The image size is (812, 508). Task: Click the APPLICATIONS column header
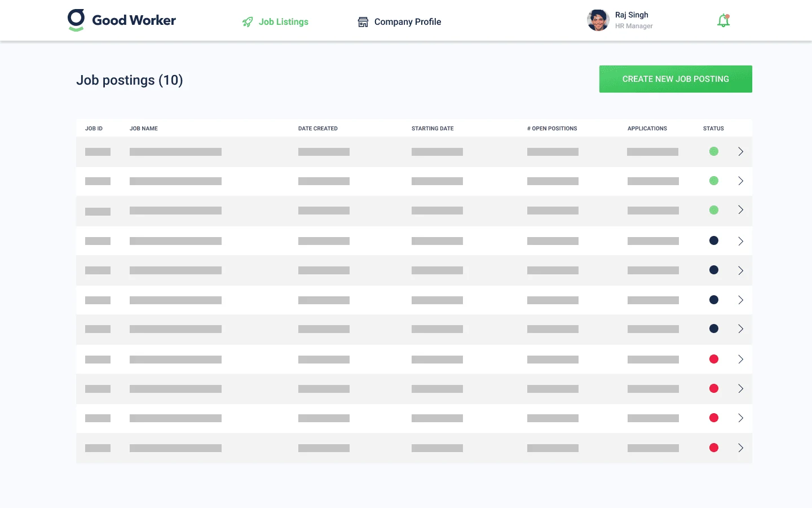647,129
